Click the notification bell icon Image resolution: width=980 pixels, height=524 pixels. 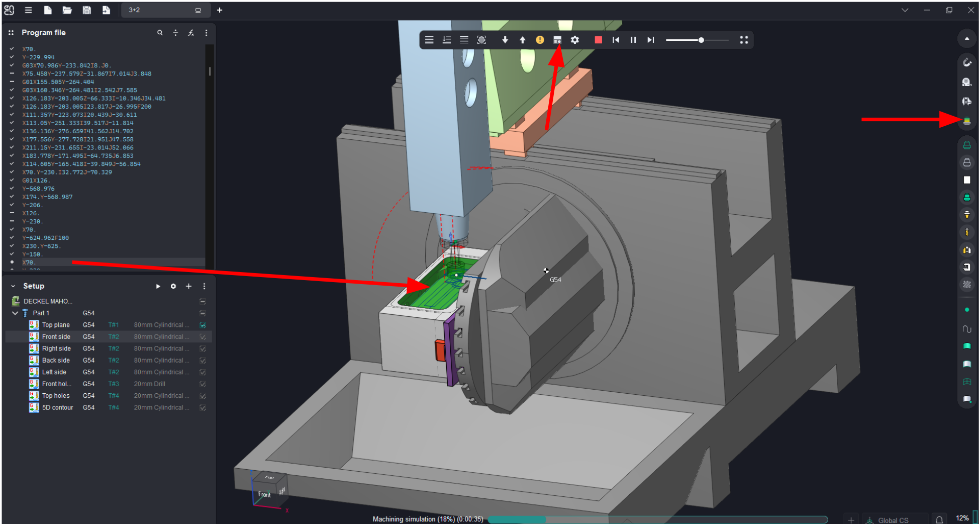tap(939, 520)
